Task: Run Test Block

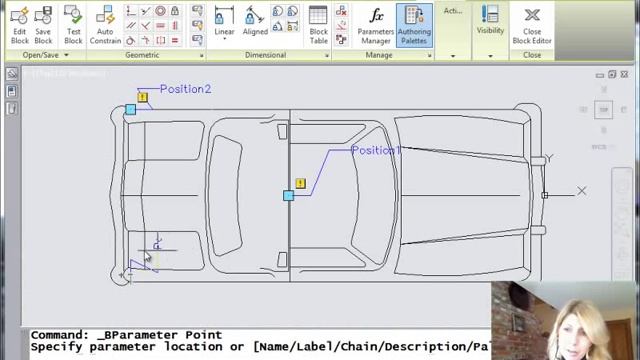Action: coord(73,24)
